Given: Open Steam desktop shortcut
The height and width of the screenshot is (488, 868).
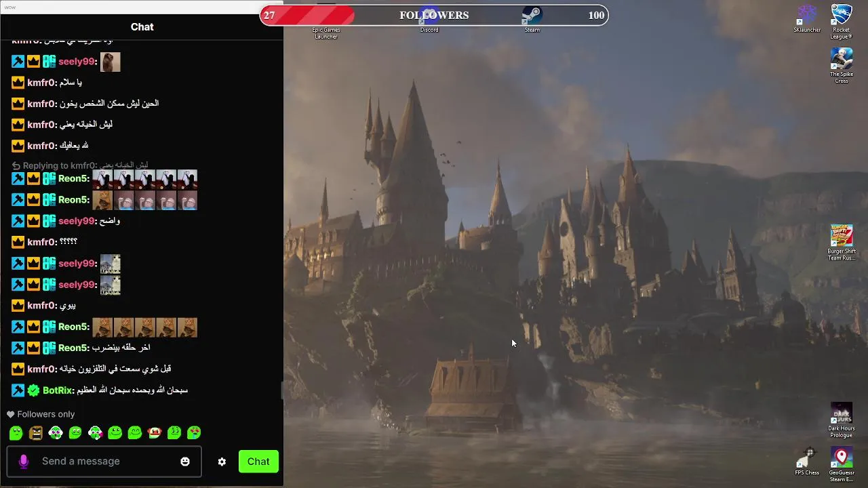Looking at the screenshot, I should tap(532, 18).
